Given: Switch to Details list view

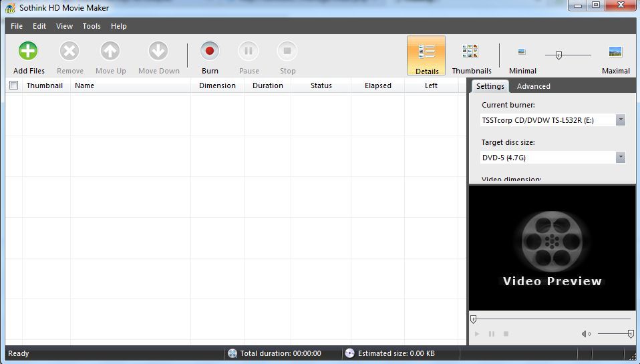Looking at the screenshot, I should pyautogui.click(x=426, y=55).
